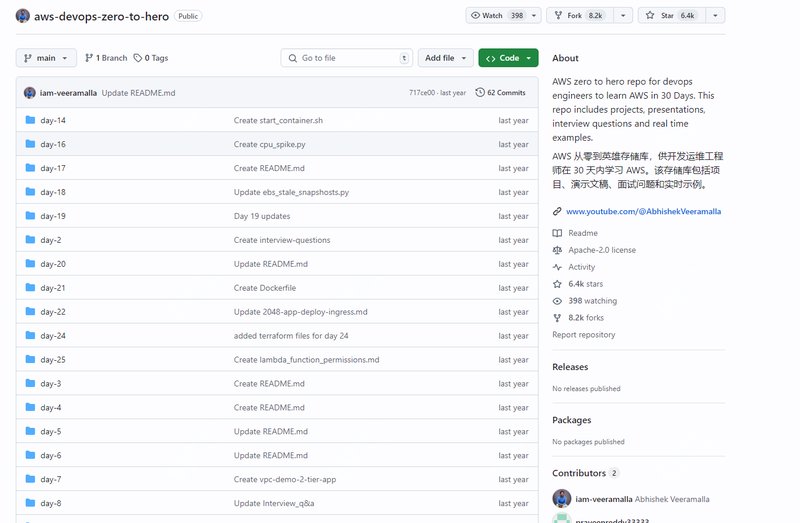Screen dimensions: 800x523
Task: Open the Star lists dropdown arrow
Action: click(714, 16)
